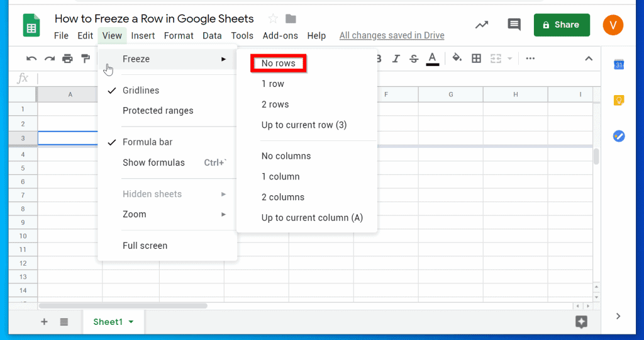The height and width of the screenshot is (340, 644).
Task: Click the Redo toolbar icon
Action: pyautogui.click(x=50, y=59)
